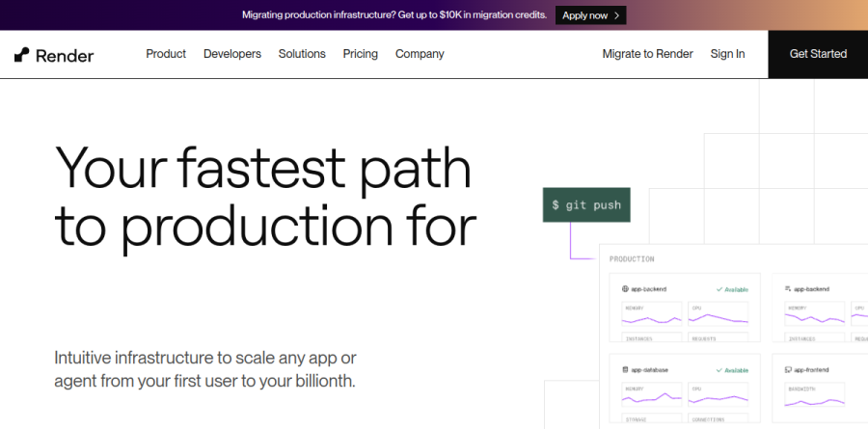Viewport: 868px width, 429px height.
Task: Click Migrate to Render link
Action: (x=648, y=54)
